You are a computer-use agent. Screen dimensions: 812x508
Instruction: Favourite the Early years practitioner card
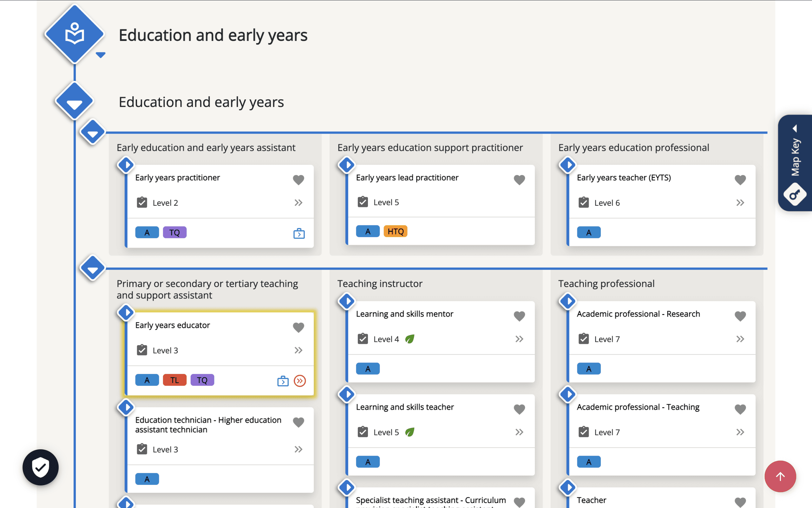point(298,180)
